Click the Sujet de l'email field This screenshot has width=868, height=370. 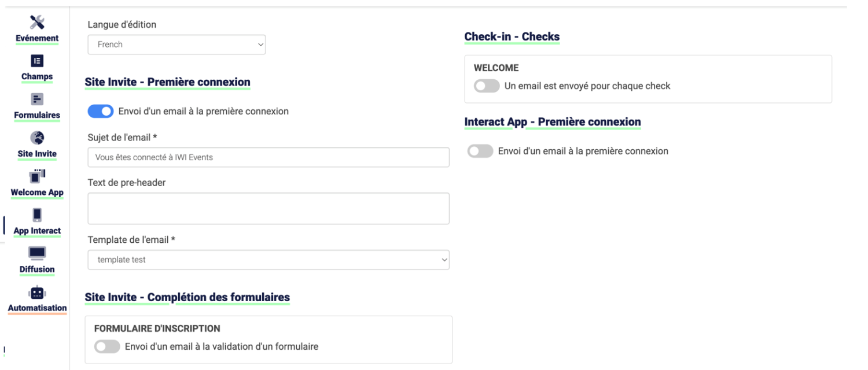point(269,157)
